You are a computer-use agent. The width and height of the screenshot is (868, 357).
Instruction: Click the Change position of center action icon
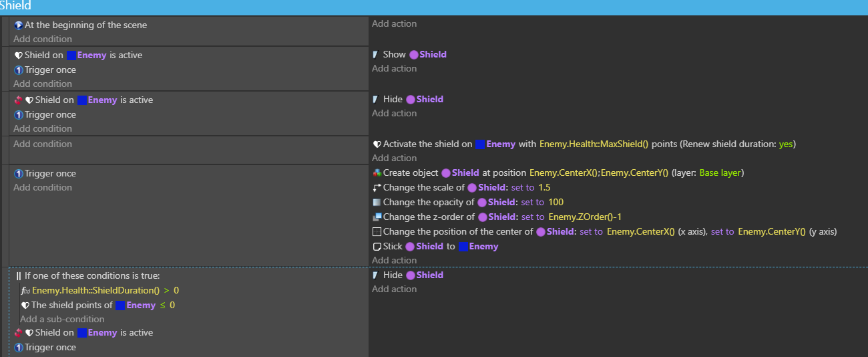click(377, 231)
